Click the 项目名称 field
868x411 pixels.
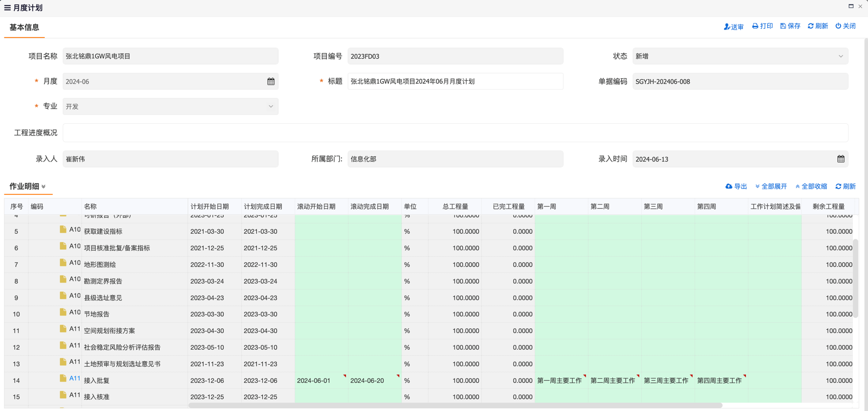pyautogui.click(x=170, y=56)
